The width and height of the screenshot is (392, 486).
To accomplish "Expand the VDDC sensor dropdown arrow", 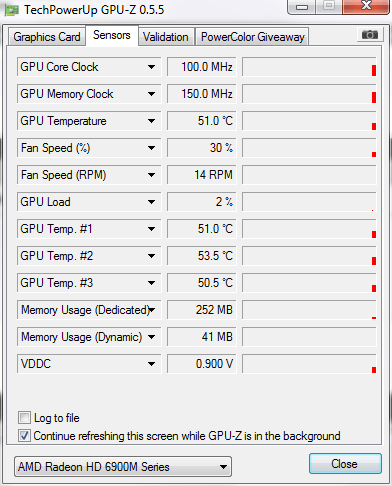I will point(151,364).
